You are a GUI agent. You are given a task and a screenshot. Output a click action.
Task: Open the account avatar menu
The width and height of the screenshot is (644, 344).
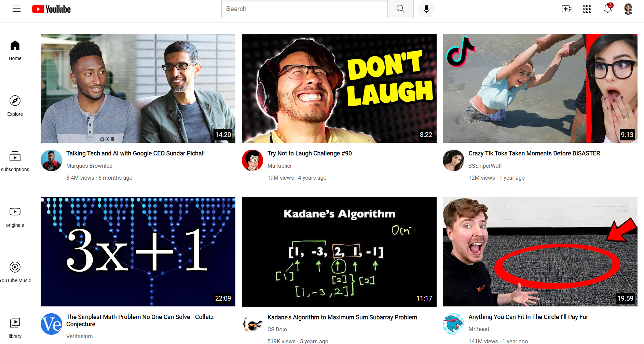[628, 9]
